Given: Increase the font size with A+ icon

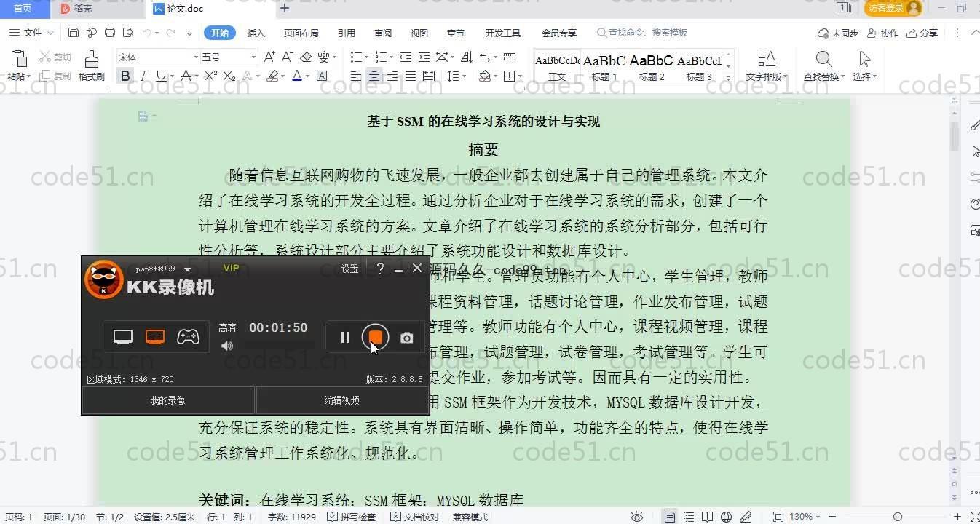Looking at the screenshot, I should 269,57.
